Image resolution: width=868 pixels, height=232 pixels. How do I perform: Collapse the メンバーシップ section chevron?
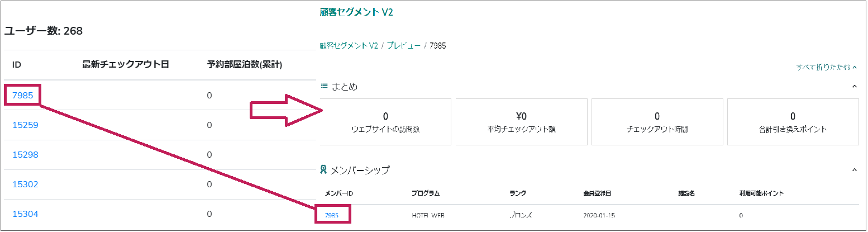point(854,169)
